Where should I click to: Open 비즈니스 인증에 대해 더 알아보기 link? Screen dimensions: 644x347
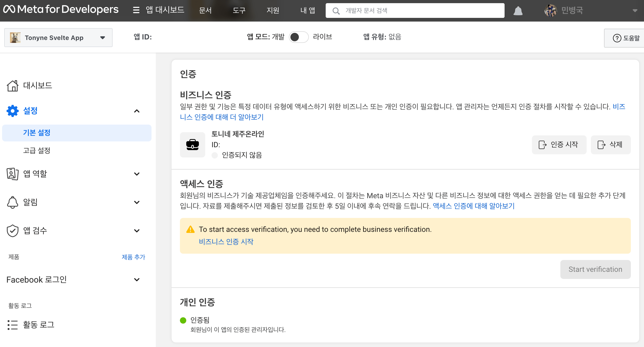(222, 117)
